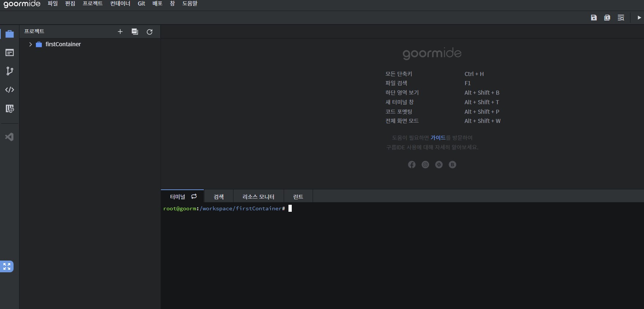Run the project with the play button
This screenshot has width=644, height=309.
639,18
